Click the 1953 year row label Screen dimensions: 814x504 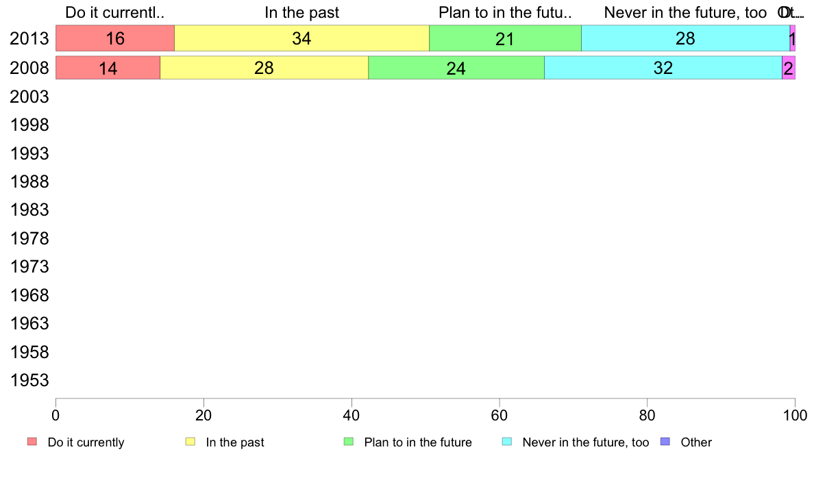coord(29,380)
